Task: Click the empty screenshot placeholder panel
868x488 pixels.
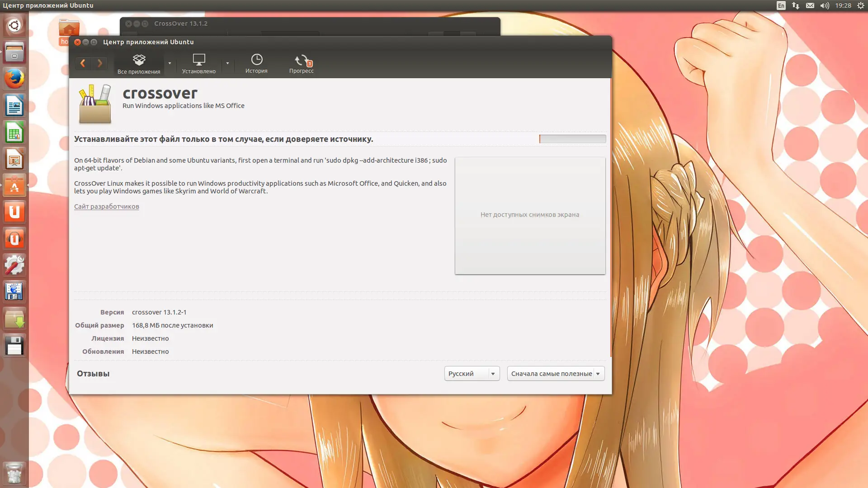Action: (530, 216)
